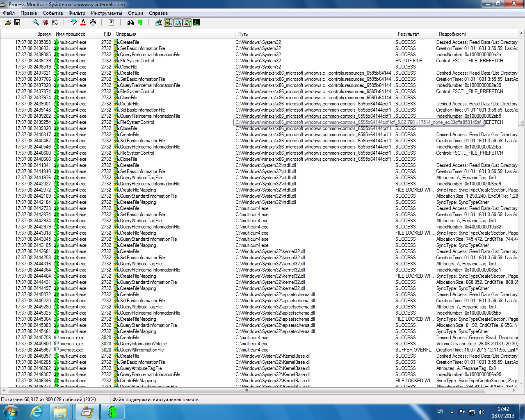Open the Справка menu
Screen dimensions: 525x420
(x=158, y=13)
